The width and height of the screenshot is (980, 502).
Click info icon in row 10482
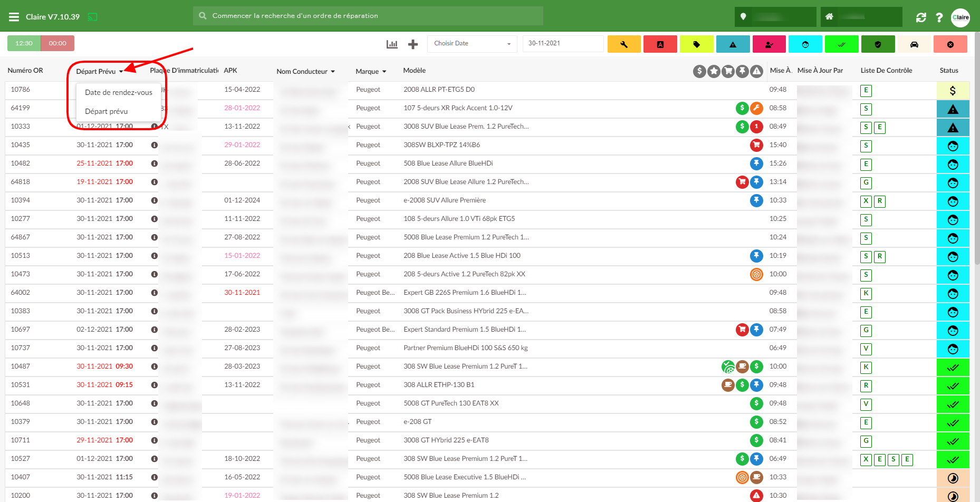tap(154, 163)
